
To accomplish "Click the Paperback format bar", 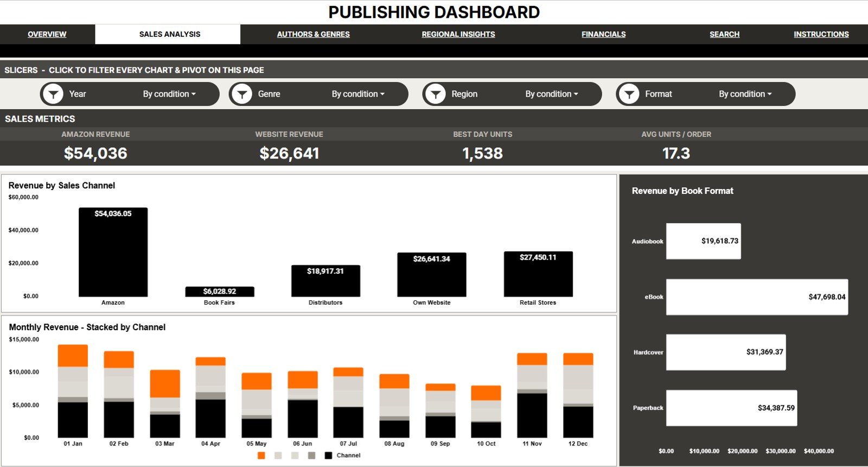I will tap(732, 408).
